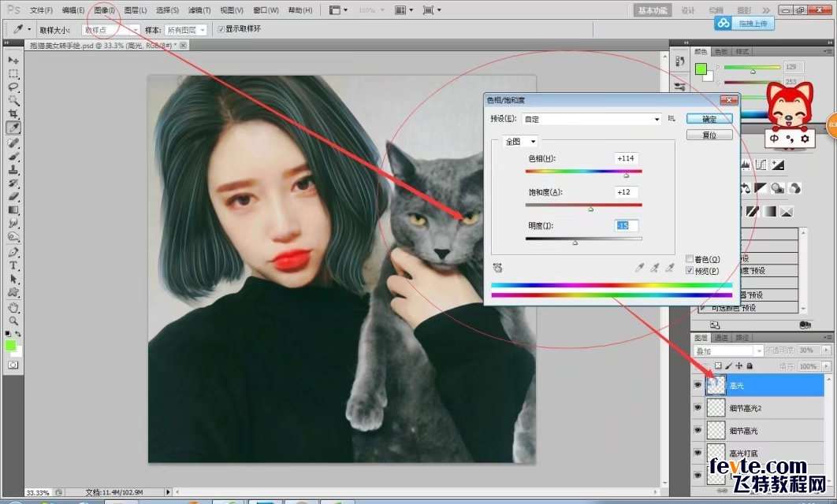
Task: Toggle the 显示取样环 checkbox
Action: (x=221, y=29)
